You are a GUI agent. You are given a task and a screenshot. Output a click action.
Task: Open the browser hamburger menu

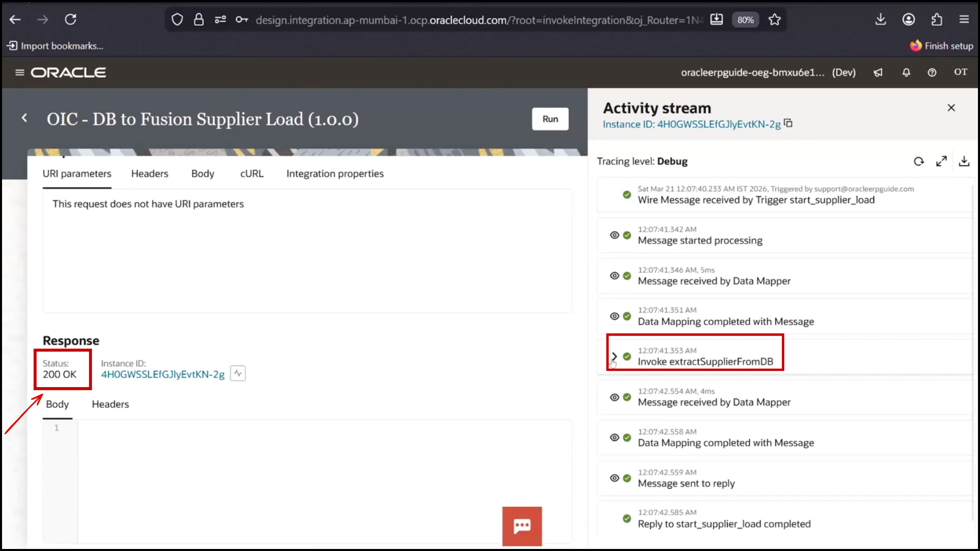[x=964, y=19]
